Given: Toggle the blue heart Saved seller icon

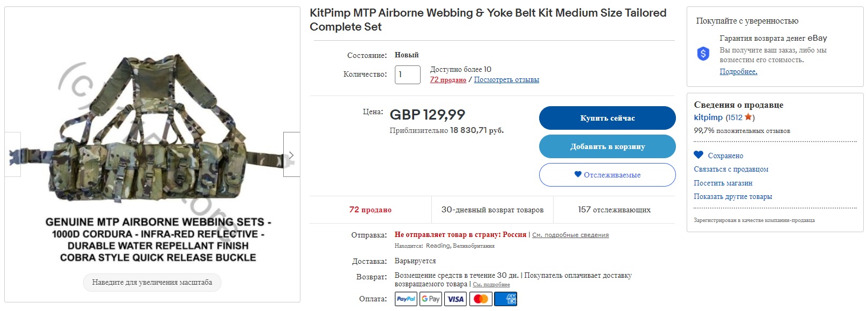Looking at the screenshot, I should [x=698, y=155].
